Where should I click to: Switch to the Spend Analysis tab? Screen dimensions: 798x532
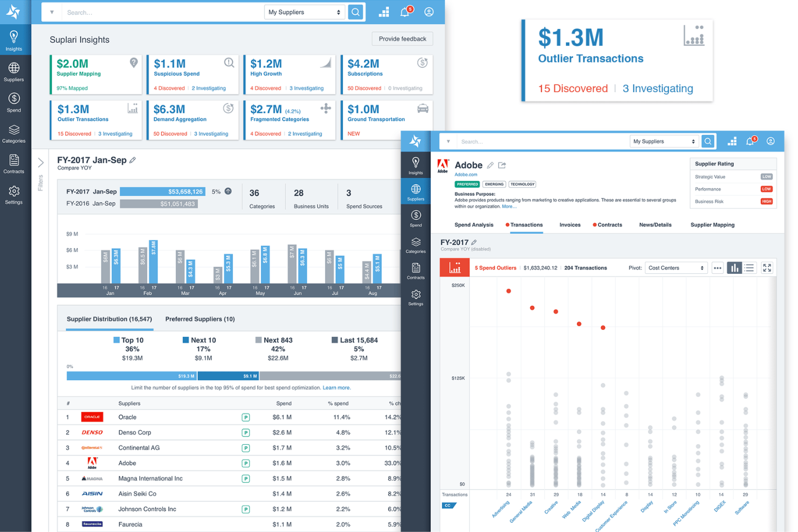[x=474, y=225]
